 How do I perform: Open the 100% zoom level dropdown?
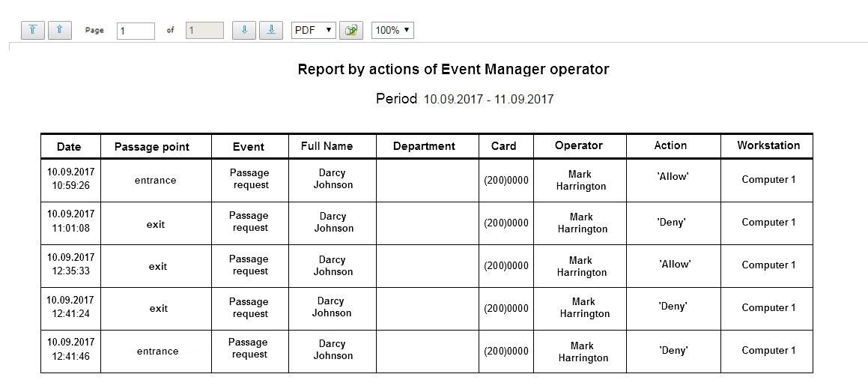(x=392, y=30)
